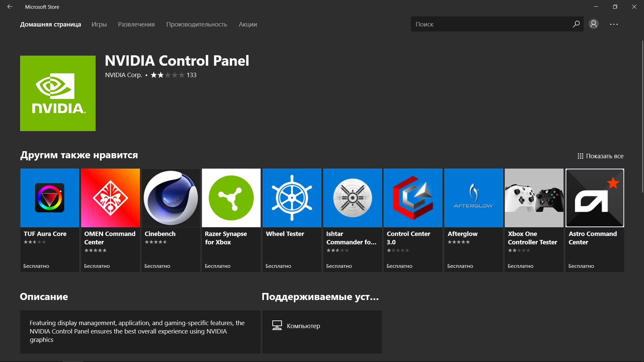Click Показать все recommended apps

(600, 156)
